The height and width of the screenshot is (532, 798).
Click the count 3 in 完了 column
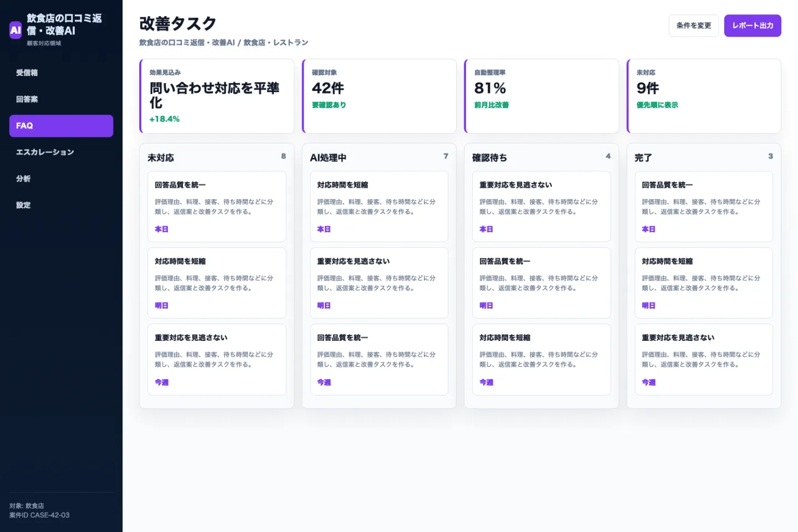[770, 156]
